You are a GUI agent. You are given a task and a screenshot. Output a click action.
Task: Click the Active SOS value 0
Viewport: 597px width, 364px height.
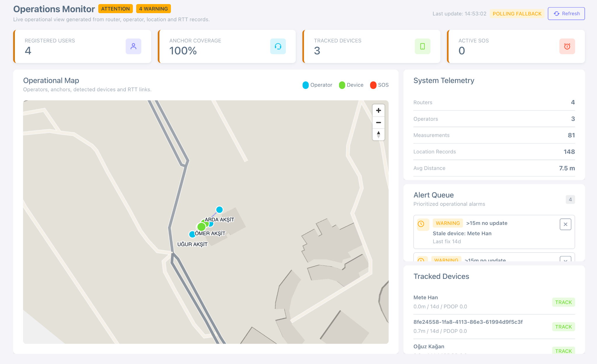(x=462, y=51)
